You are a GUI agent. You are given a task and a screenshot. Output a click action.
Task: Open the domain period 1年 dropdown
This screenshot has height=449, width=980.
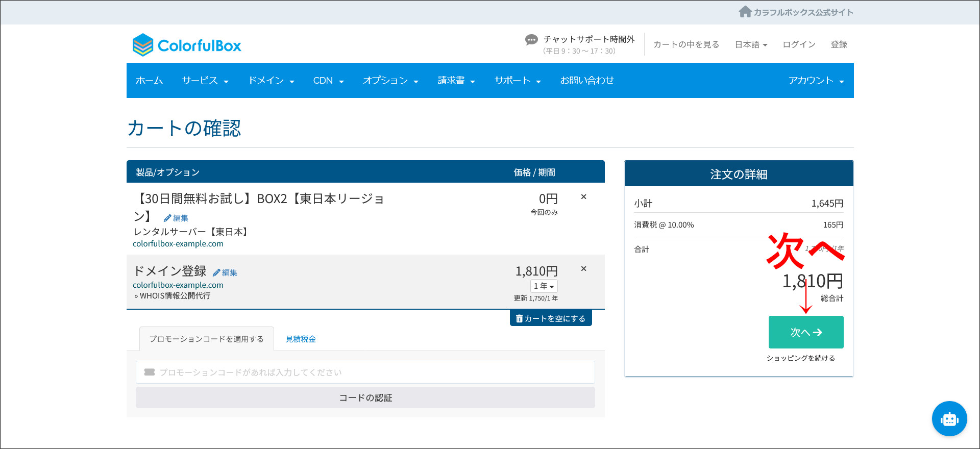click(x=544, y=286)
